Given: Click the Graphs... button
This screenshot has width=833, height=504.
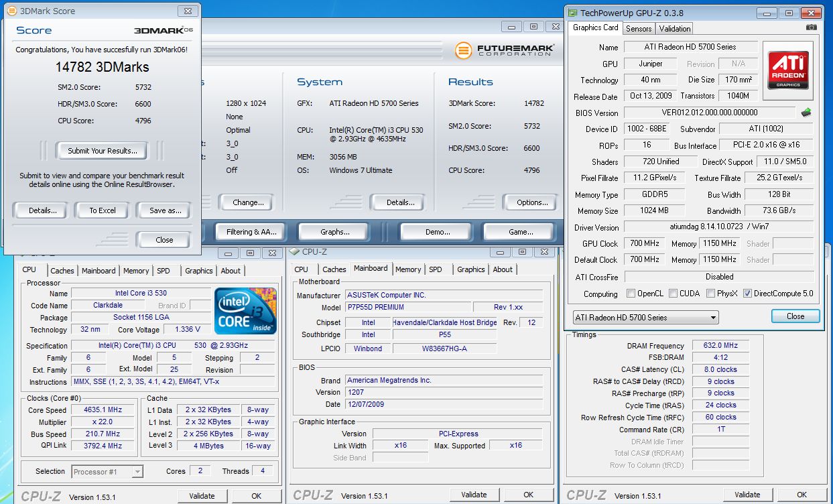Looking at the screenshot, I should pos(334,232).
